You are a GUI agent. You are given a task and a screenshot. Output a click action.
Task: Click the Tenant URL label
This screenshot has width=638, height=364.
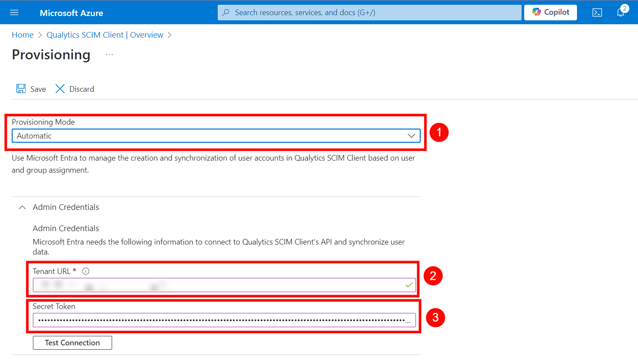(52, 271)
